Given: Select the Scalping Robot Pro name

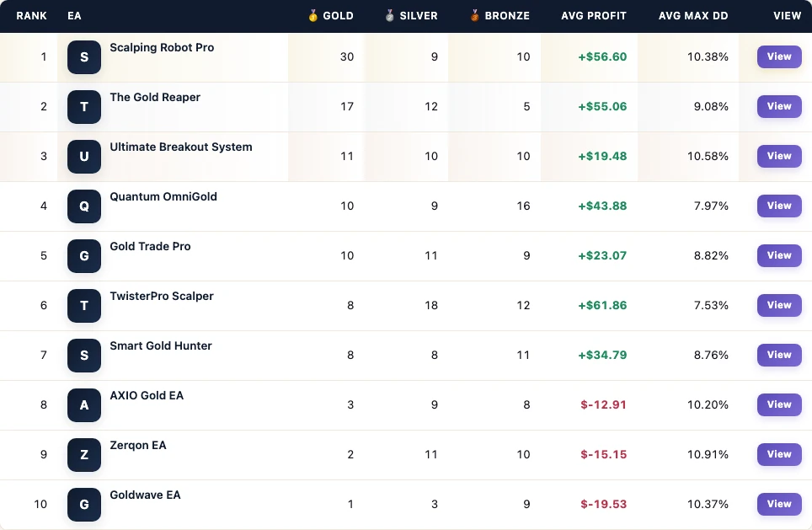Looking at the screenshot, I should 162,48.
